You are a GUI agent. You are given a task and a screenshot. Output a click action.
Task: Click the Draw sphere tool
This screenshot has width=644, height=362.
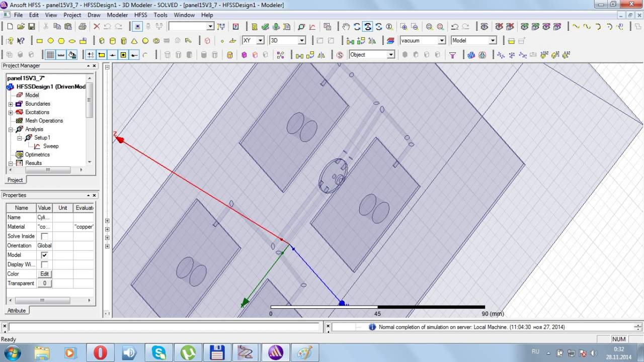point(145,41)
